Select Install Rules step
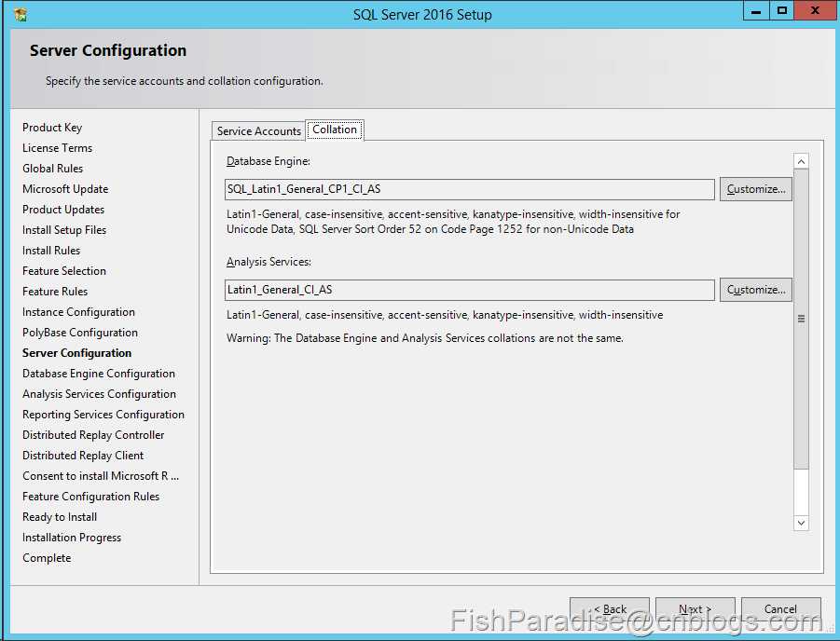840x641 pixels. 51,250
